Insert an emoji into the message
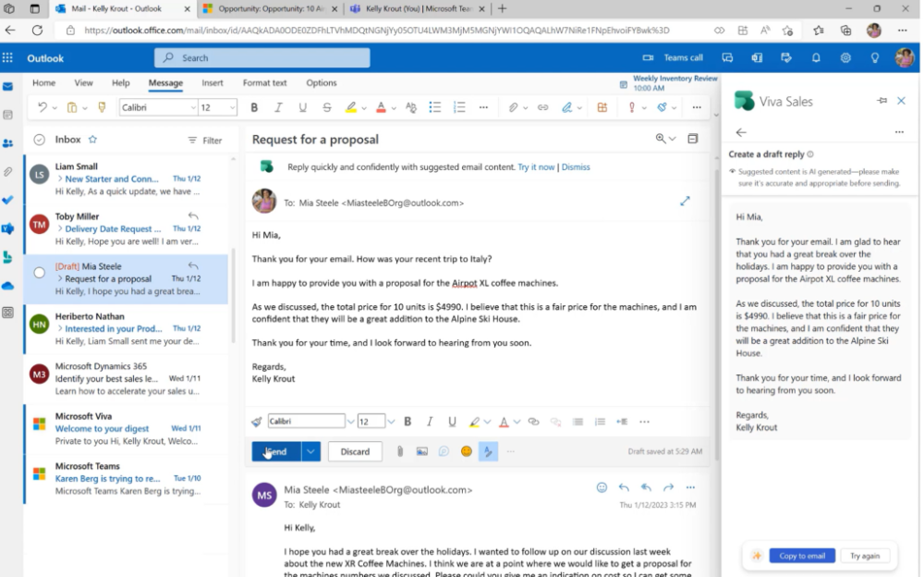The height and width of the screenshot is (577, 924). (x=467, y=451)
